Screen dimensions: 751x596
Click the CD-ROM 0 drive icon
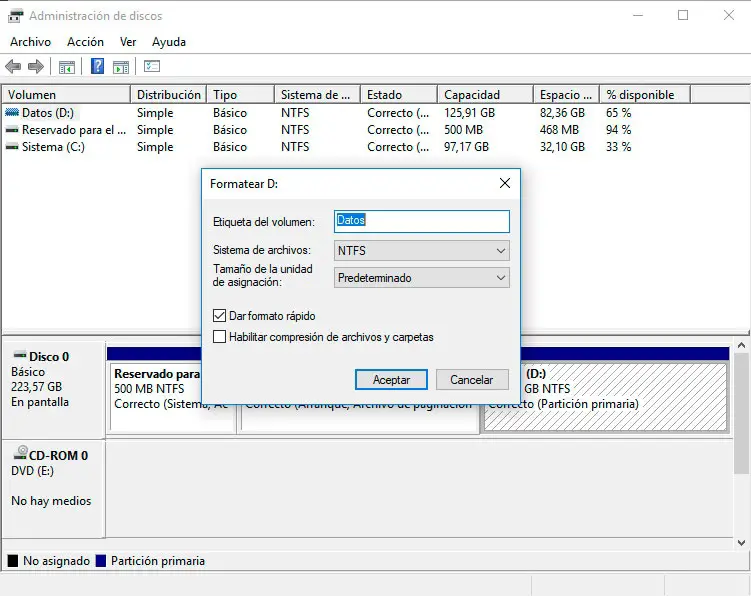(x=21, y=453)
